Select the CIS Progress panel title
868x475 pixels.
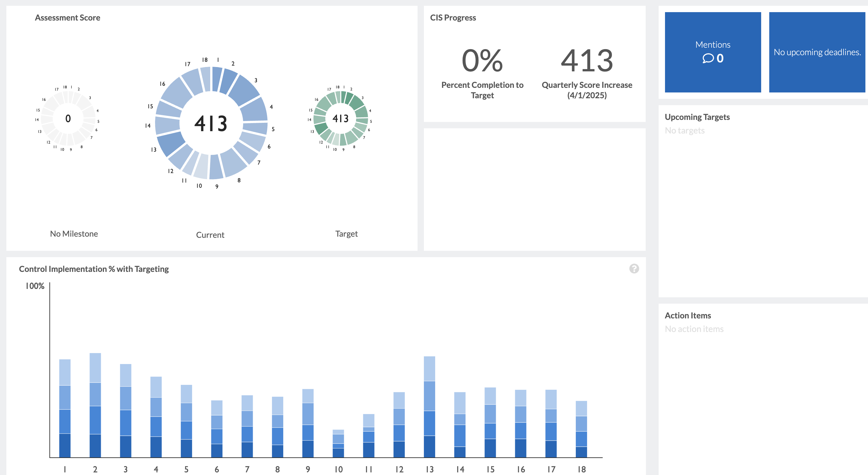[x=453, y=18]
